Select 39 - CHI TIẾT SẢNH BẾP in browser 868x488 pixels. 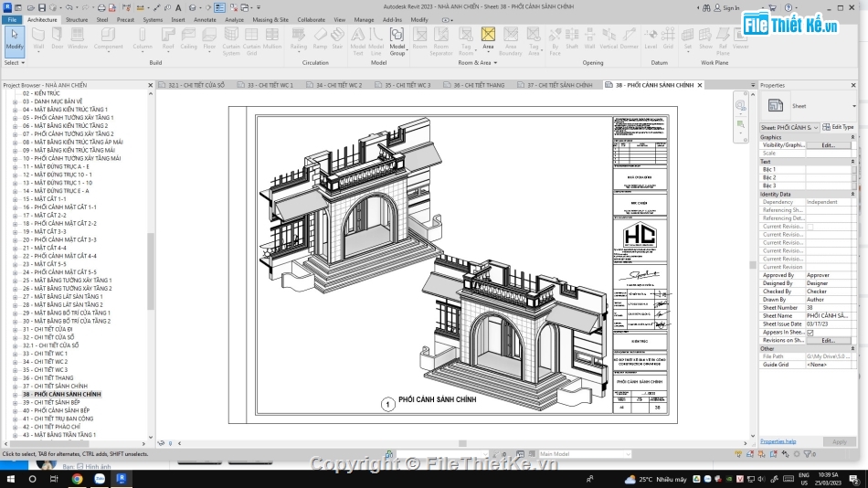(51, 403)
